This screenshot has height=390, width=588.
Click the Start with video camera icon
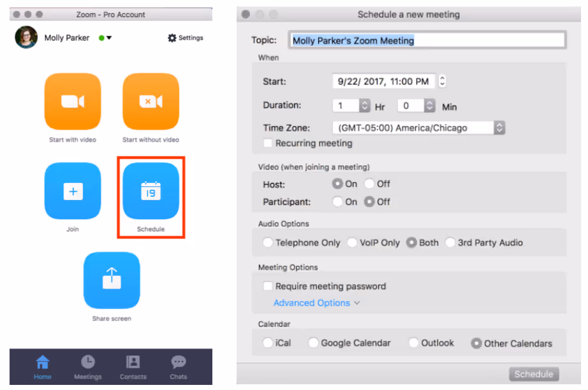tap(73, 101)
